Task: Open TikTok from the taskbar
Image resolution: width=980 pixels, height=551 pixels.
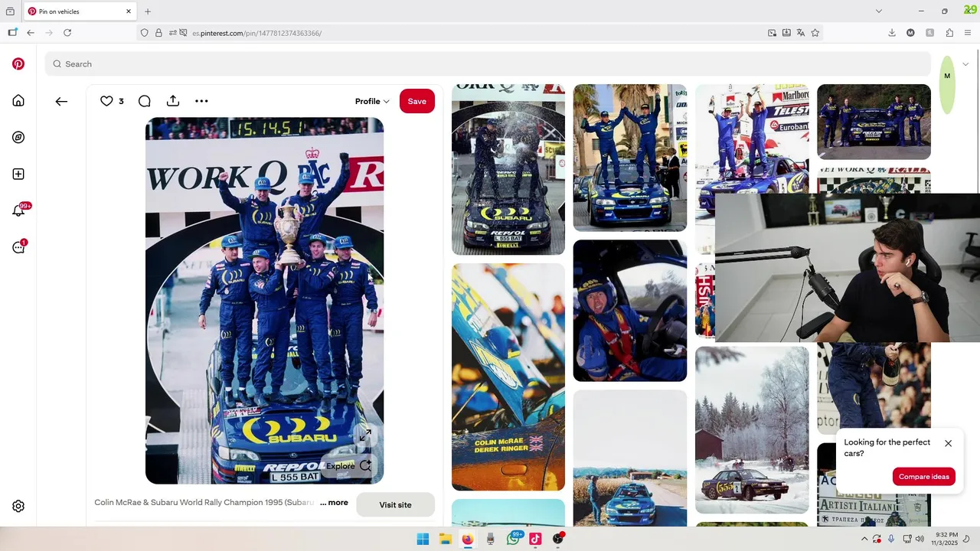Action: coord(535,539)
